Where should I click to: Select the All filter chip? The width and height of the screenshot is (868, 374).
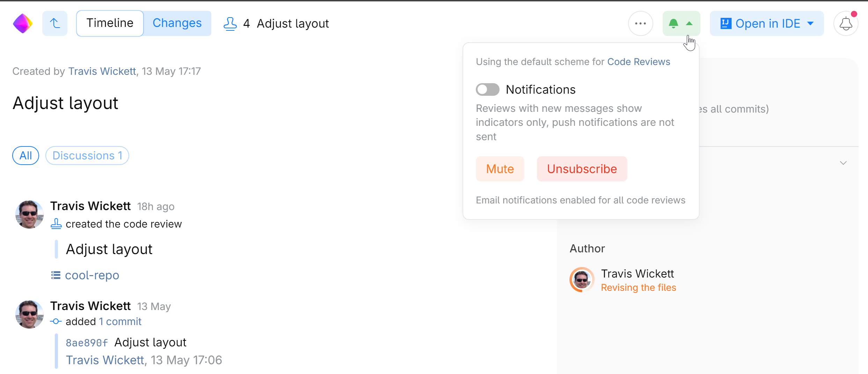[25, 155]
